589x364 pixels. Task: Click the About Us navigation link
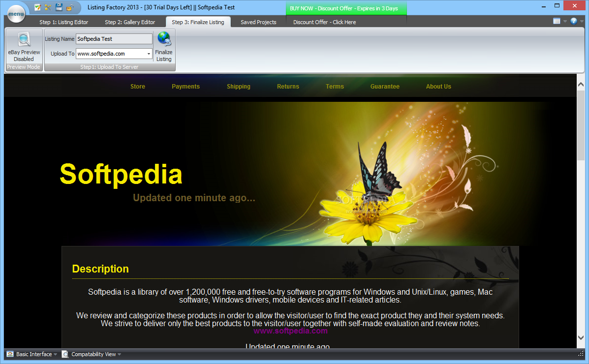(438, 87)
